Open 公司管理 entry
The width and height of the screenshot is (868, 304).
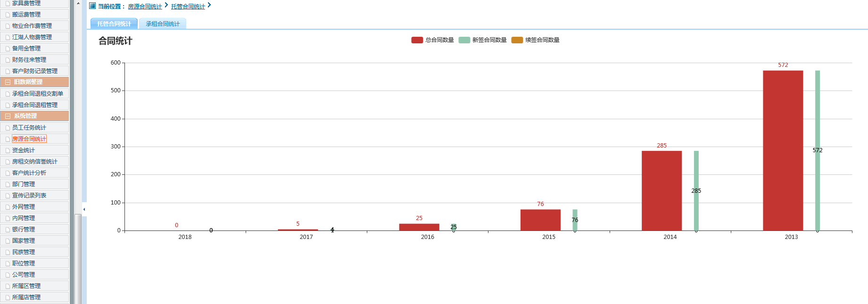[x=34, y=275]
